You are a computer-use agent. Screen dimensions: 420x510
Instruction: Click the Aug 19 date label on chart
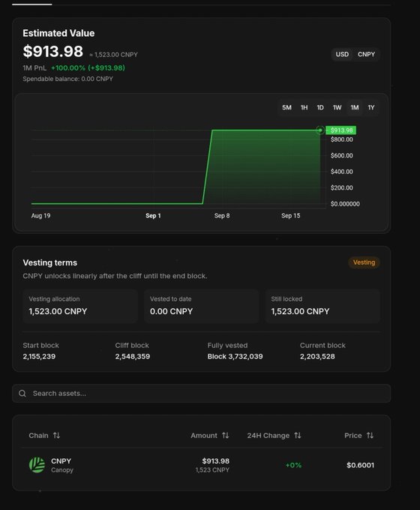click(x=40, y=216)
